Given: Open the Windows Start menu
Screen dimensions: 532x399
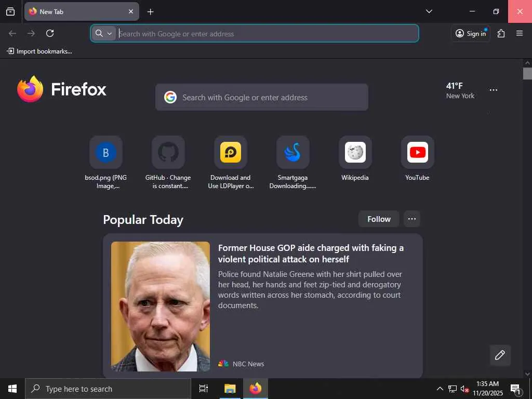Looking at the screenshot, I should click(12, 389).
